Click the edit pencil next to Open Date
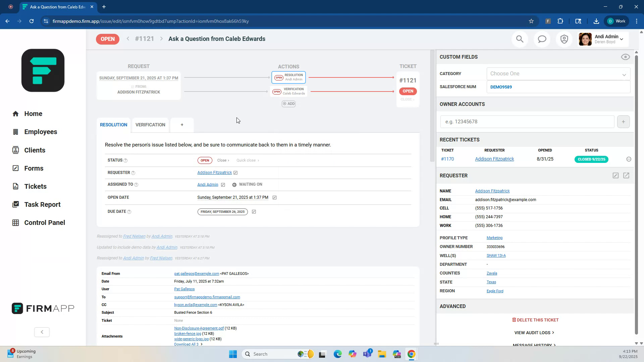 pos(274,197)
